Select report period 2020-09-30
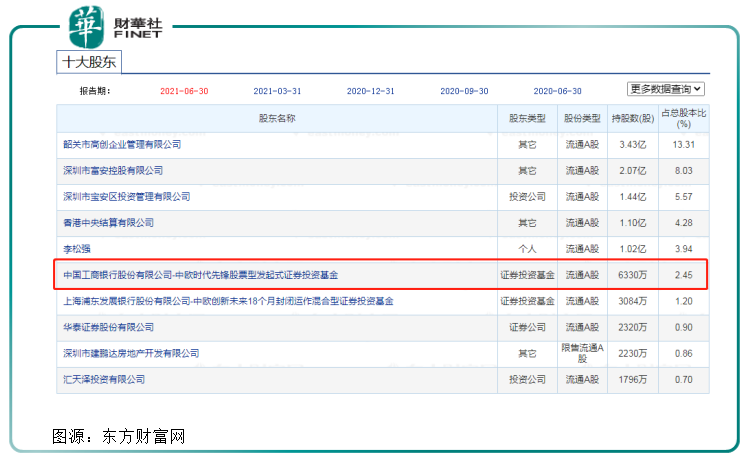This screenshot has width=750, height=460. [464, 91]
